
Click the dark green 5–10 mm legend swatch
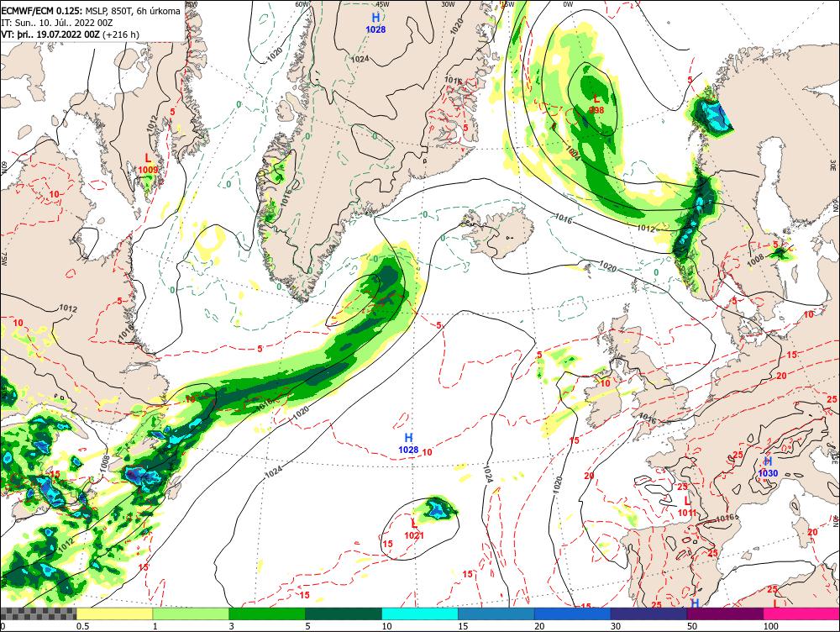coord(344,614)
